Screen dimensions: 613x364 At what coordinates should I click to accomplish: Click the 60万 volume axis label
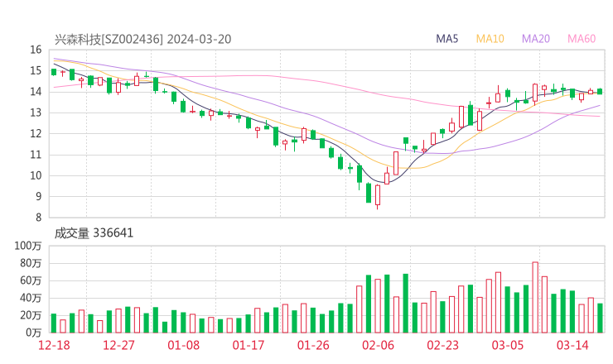31,280
